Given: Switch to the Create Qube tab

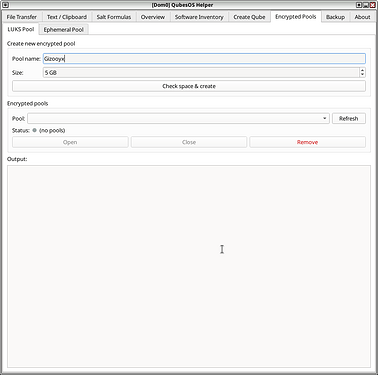Looking at the screenshot, I should tap(249, 17).
